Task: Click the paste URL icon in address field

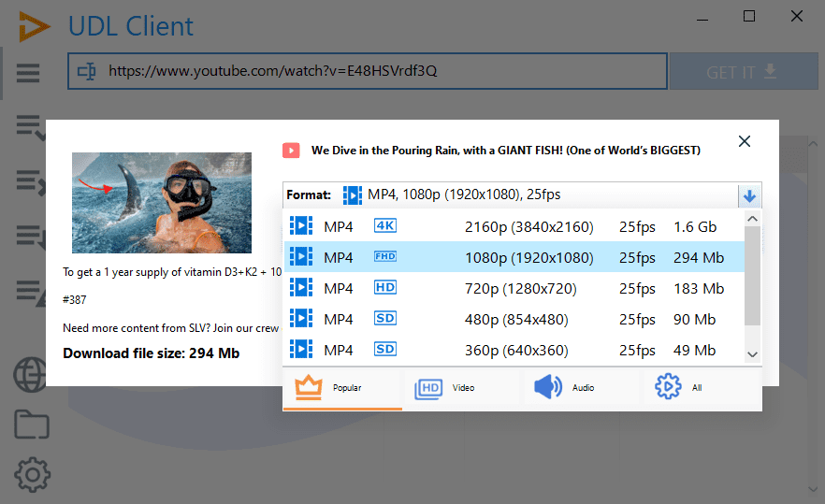Action: [x=87, y=71]
